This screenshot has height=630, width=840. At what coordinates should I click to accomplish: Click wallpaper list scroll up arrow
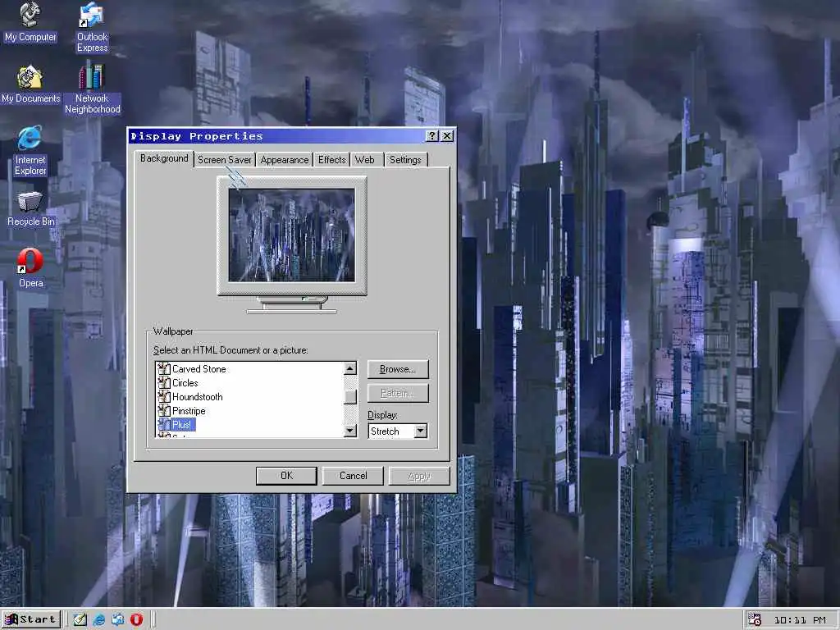(x=350, y=368)
